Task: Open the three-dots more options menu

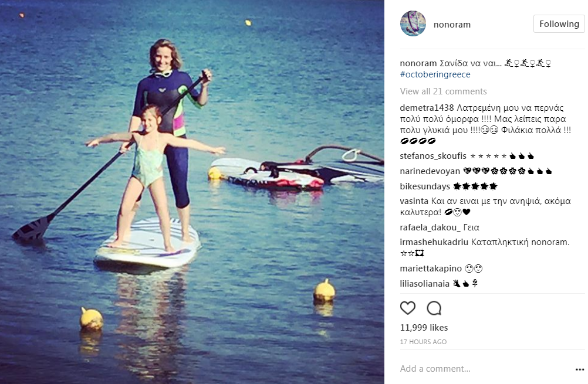Action: [x=580, y=369]
